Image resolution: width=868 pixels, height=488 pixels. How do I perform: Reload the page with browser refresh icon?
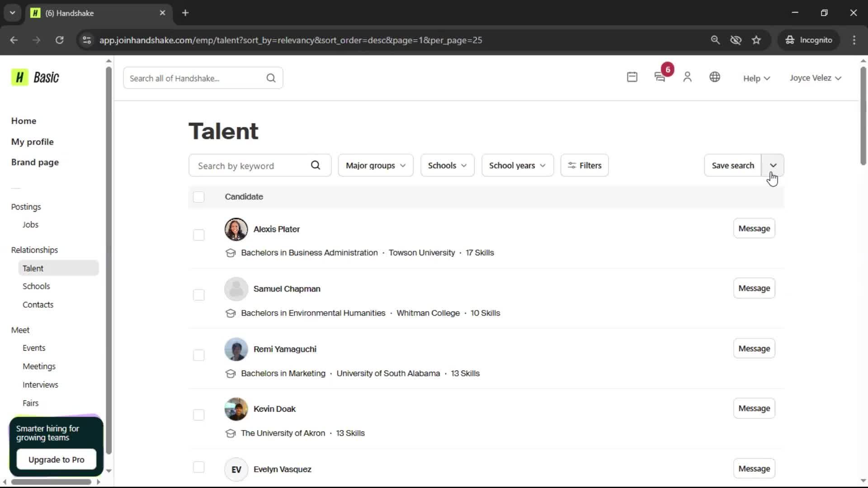pos(59,40)
